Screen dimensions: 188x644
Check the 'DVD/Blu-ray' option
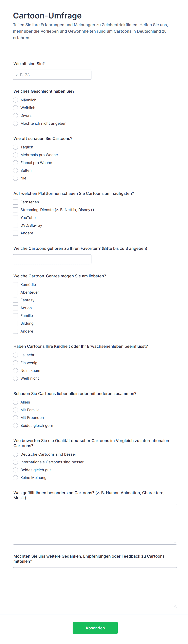pyautogui.click(x=15, y=225)
